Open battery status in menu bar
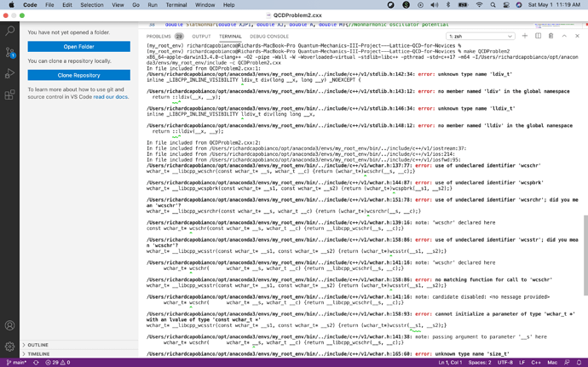 click(x=463, y=5)
